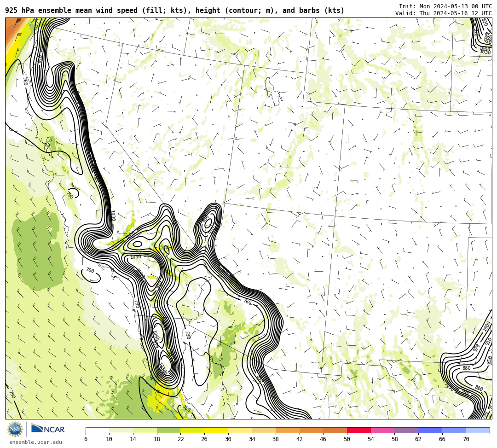This screenshot has height=448, width=497.
Task: Pick the tan 34–38 kts colorbar segment
Action: coord(264,430)
